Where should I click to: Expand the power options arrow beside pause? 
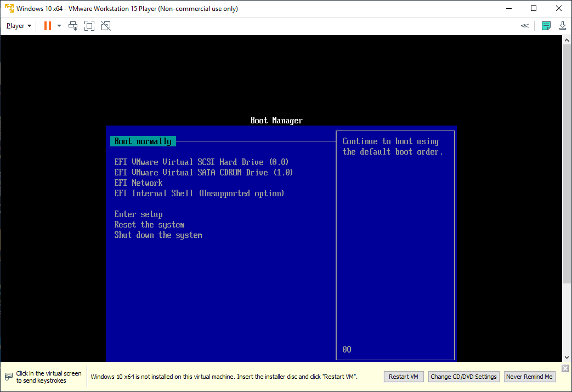coord(59,26)
